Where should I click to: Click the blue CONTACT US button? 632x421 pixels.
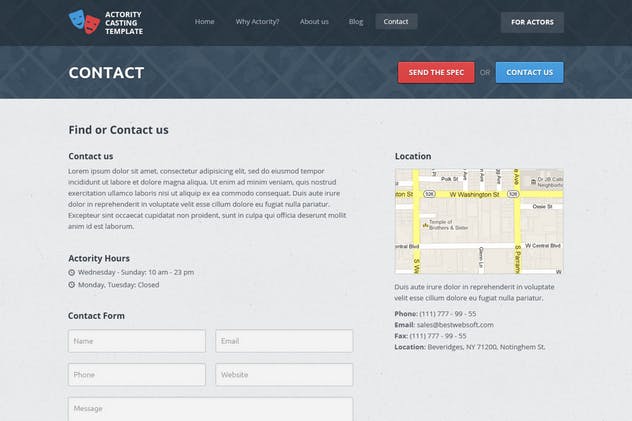(530, 73)
